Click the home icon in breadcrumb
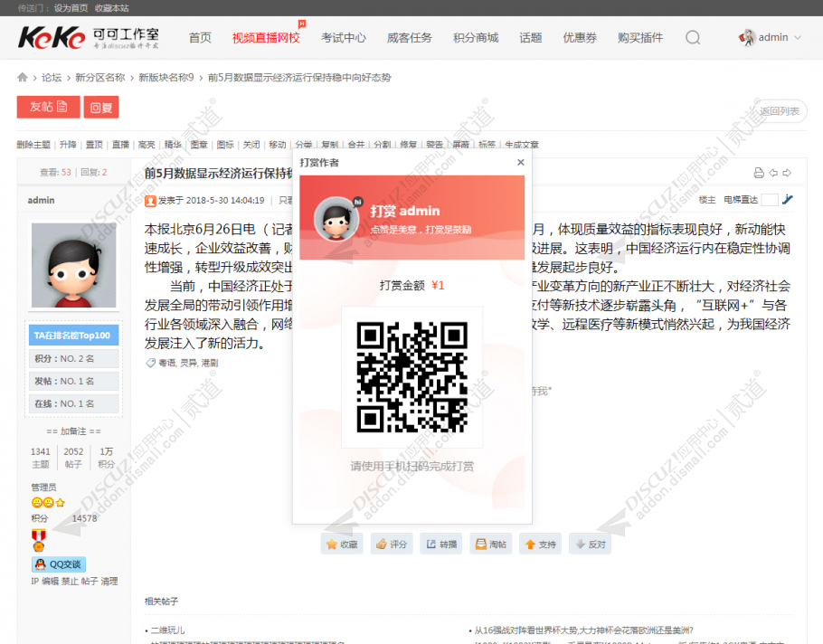Viewport: 823px width, 644px height. (22, 77)
